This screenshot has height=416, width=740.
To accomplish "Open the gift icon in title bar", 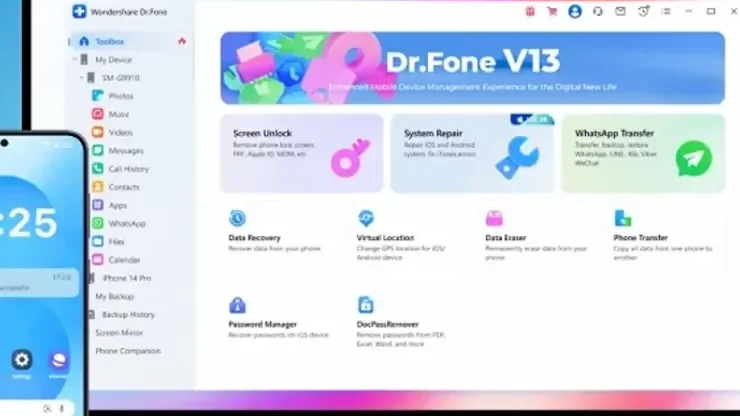I will tap(530, 11).
